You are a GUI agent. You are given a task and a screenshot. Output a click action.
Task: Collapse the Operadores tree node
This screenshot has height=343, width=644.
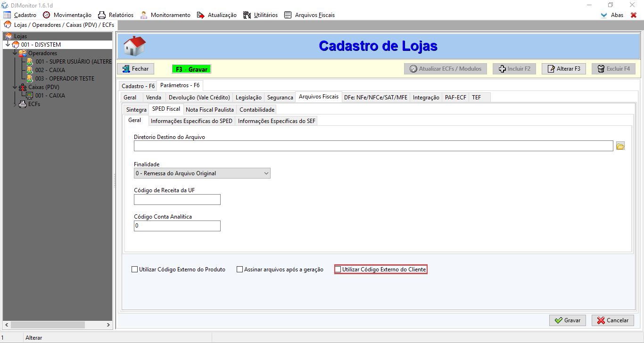pyautogui.click(x=15, y=53)
